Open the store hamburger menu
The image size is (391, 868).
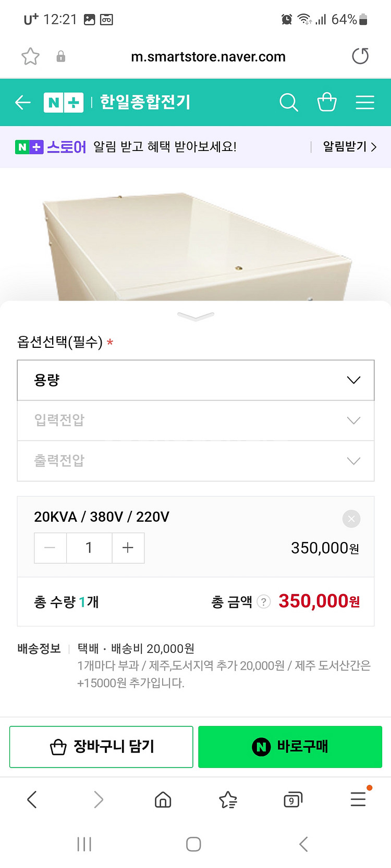(365, 103)
